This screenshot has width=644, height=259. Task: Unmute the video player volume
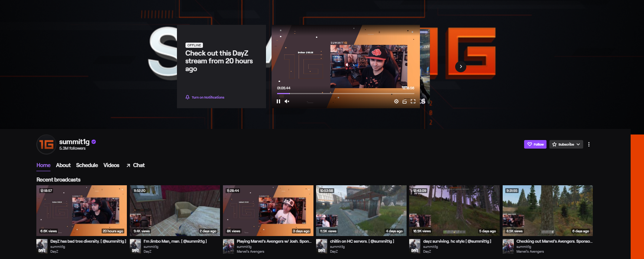[x=287, y=101]
